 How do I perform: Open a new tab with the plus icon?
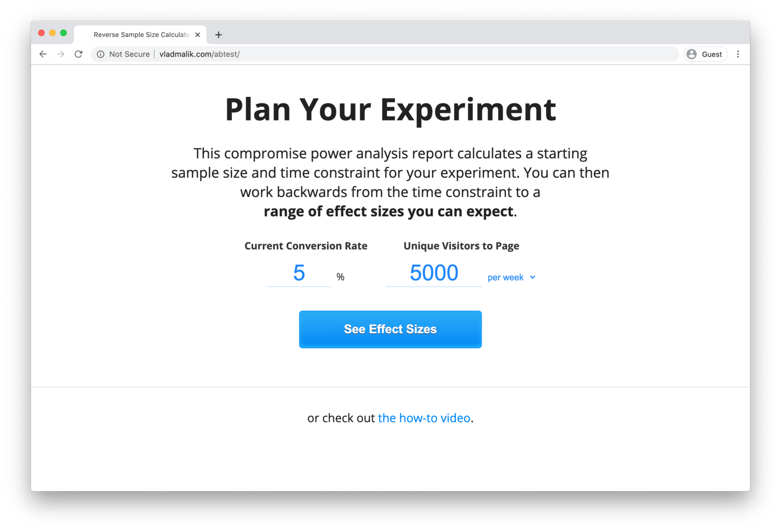pos(219,35)
